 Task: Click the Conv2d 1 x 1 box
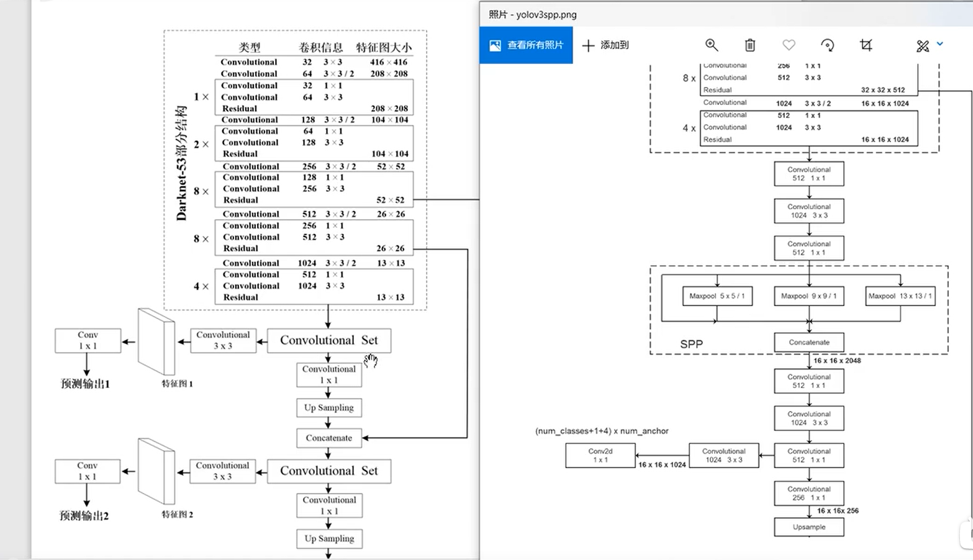click(x=600, y=456)
